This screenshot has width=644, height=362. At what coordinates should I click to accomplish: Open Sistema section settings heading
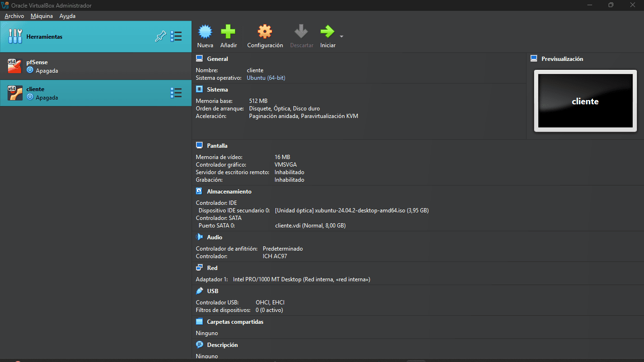(217, 90)
